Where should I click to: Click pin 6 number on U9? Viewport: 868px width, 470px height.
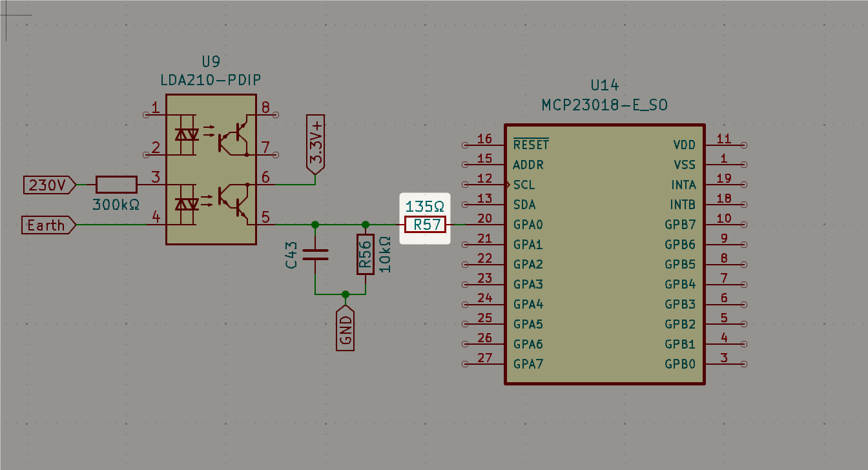click(x=265, y=178)
